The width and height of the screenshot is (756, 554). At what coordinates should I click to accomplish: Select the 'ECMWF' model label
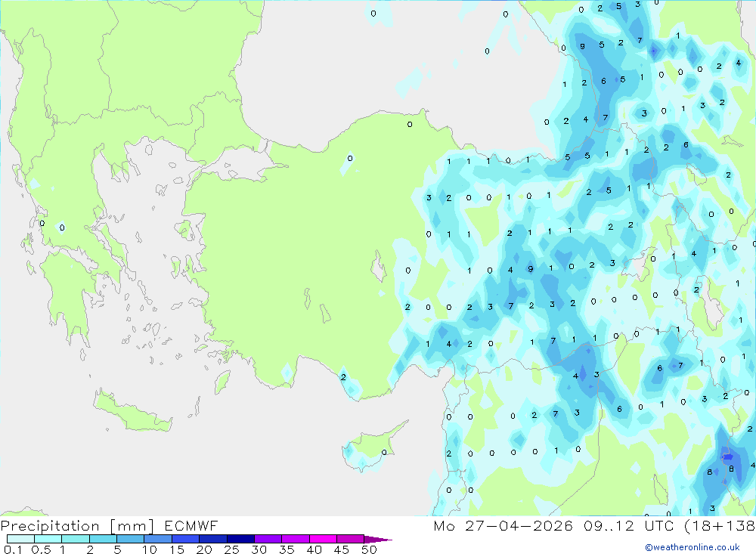pos(191,525)
